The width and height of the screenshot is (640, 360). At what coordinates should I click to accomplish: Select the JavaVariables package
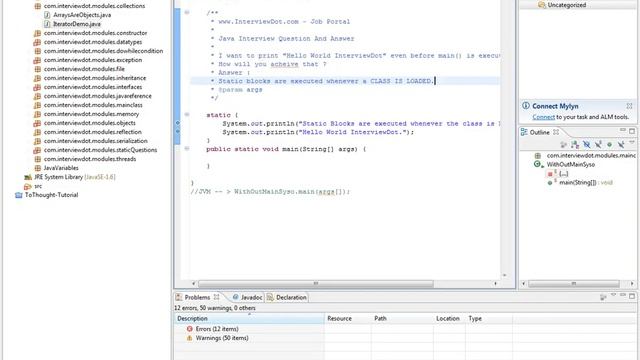(61, 168)
